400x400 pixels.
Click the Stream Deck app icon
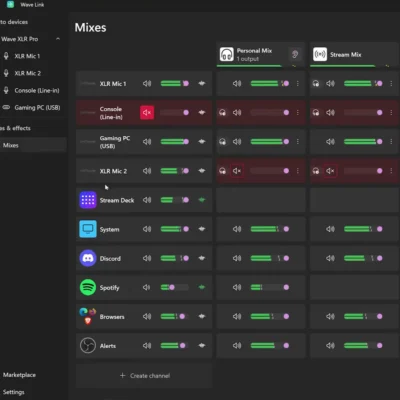coord(88,200)
